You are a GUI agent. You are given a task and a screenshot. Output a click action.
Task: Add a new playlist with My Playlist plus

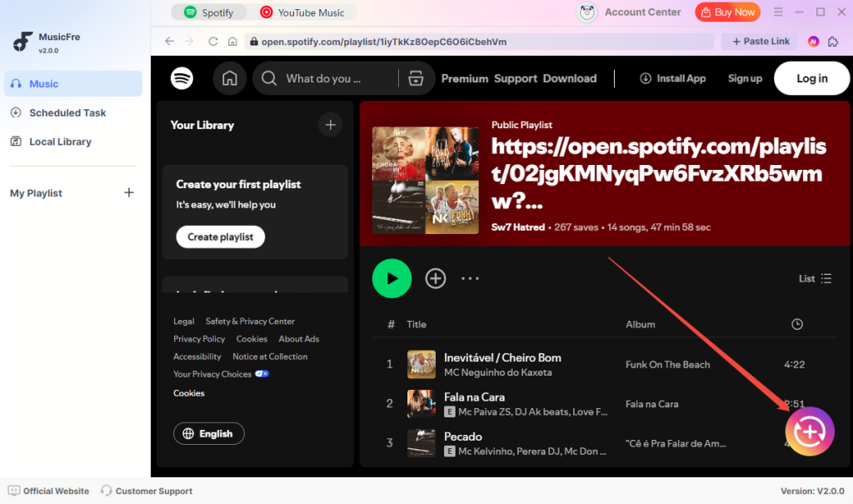[x=129, y=192]
